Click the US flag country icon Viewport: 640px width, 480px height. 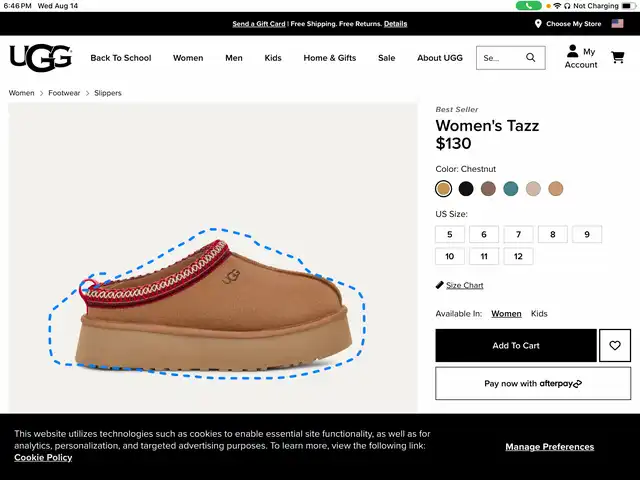pos(617,24)
